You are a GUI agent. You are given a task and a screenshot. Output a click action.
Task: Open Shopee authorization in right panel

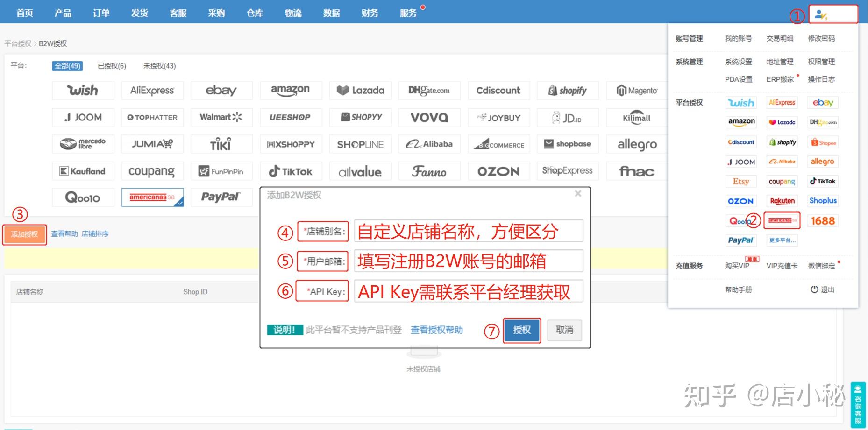[x=823, y=142]
